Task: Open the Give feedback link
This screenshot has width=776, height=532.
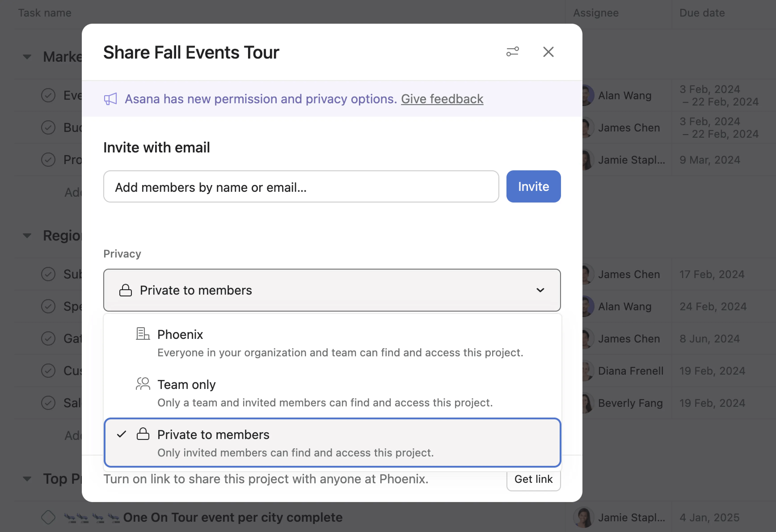Action: [442, 99]
